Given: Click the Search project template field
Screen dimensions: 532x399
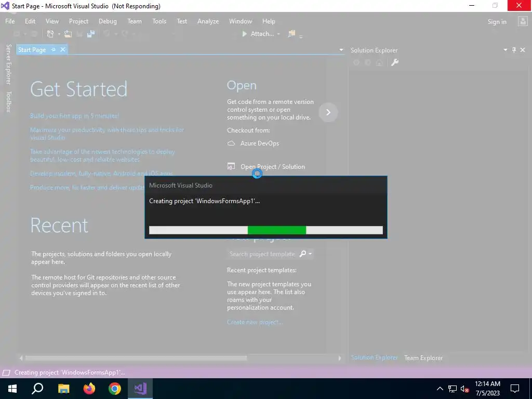Looking at the screenshot, I should pos(262,254).
